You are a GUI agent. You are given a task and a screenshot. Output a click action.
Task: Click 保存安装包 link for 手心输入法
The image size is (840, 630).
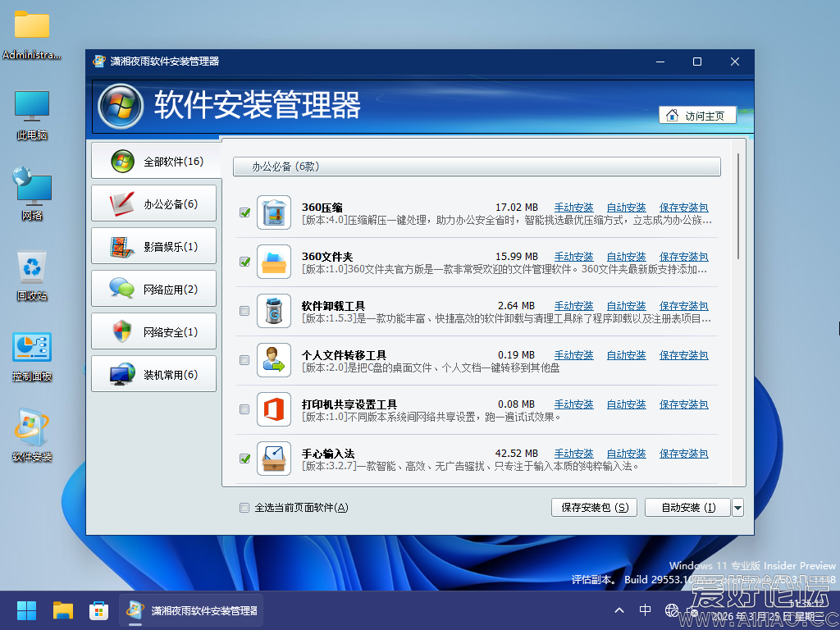(683, 454)
